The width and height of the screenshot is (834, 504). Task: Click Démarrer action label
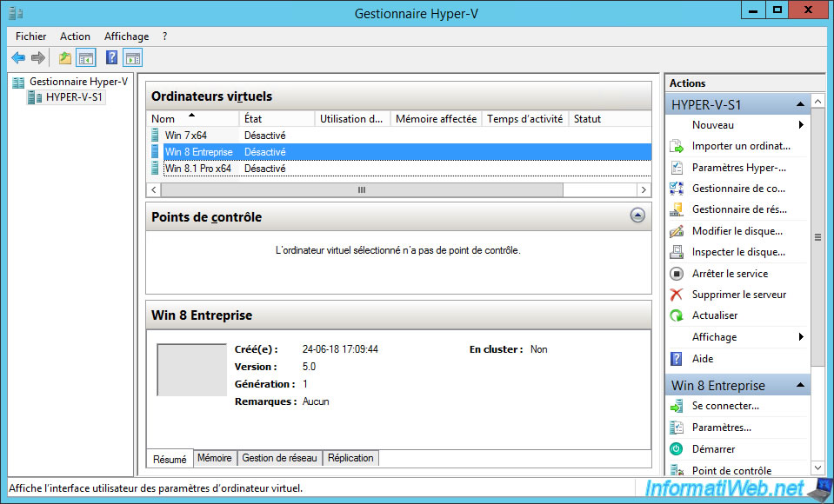click(x=713, y=449)
